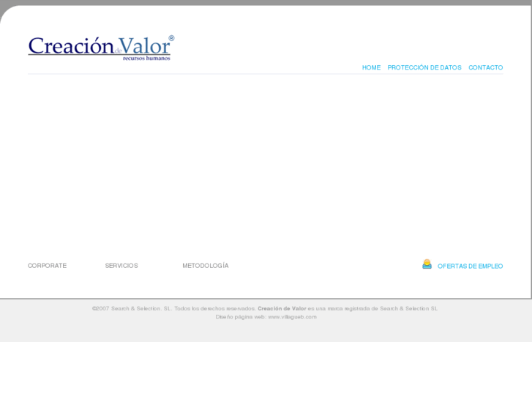Screen dimensions: 532x399
Task: Go to the CONTACTO page
Action: coord(485,67)
